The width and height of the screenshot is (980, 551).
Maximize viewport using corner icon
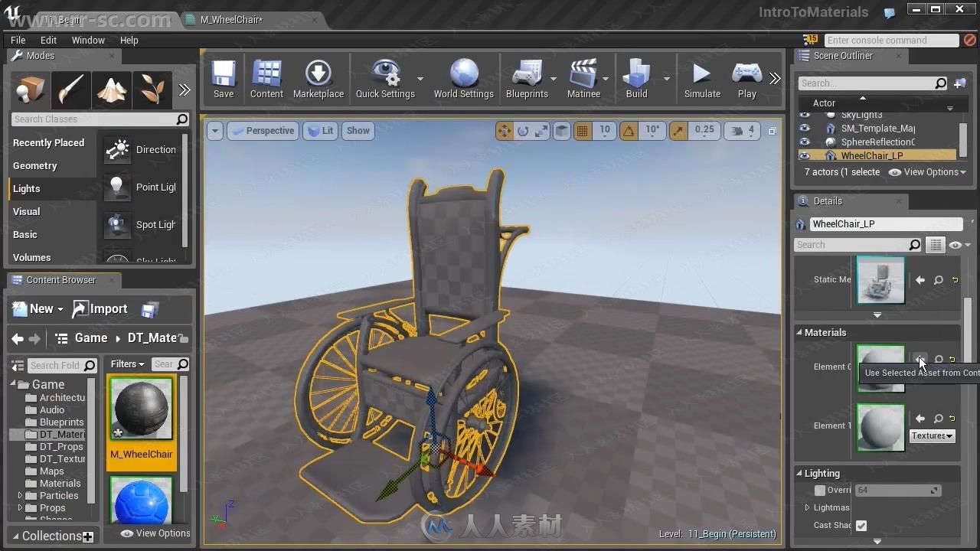coord(772,131)
